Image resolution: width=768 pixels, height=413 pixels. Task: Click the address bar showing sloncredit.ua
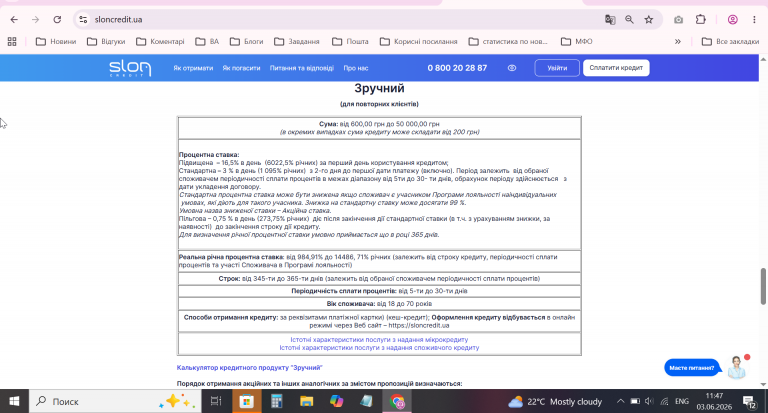click(343, 20)
